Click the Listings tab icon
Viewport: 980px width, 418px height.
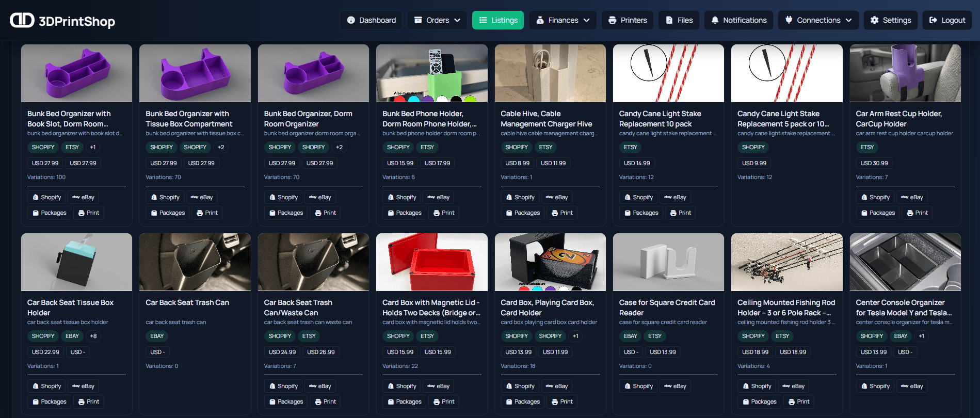click(x=483, y=20)
